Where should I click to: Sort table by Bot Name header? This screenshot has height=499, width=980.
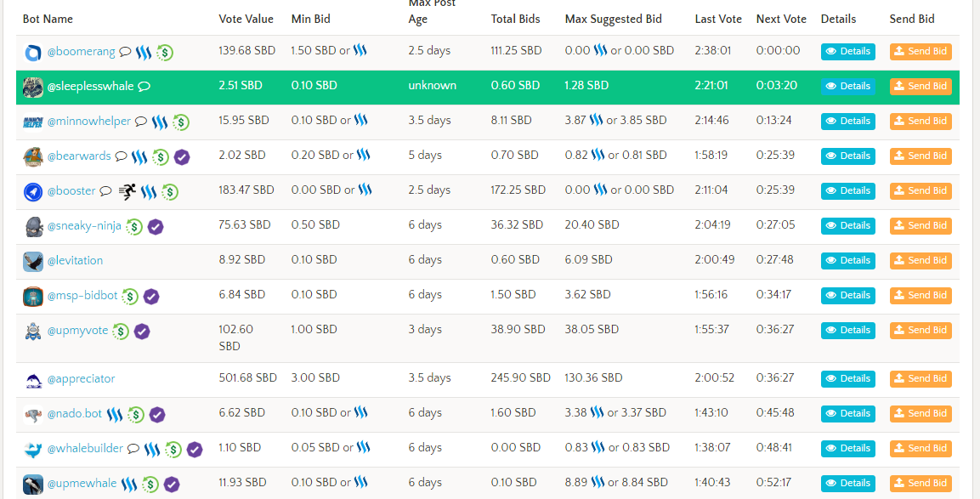click(x=48, y=19)
